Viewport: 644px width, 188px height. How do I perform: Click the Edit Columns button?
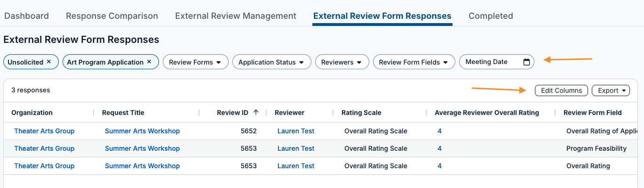[561, 90]
